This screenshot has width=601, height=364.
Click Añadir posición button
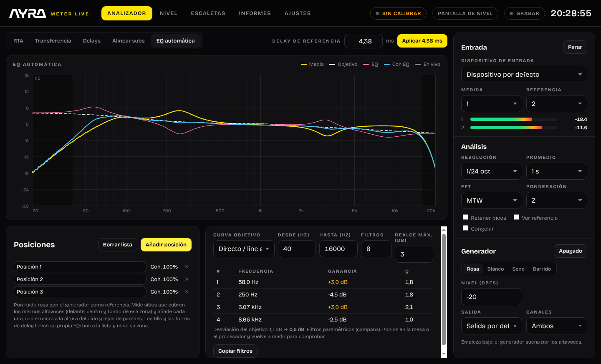(166, 245)
